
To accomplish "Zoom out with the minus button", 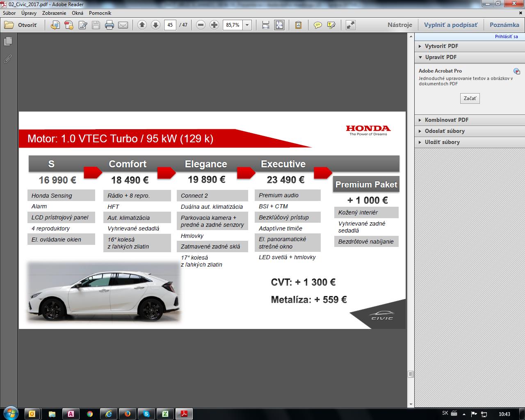I will point(201,25).
